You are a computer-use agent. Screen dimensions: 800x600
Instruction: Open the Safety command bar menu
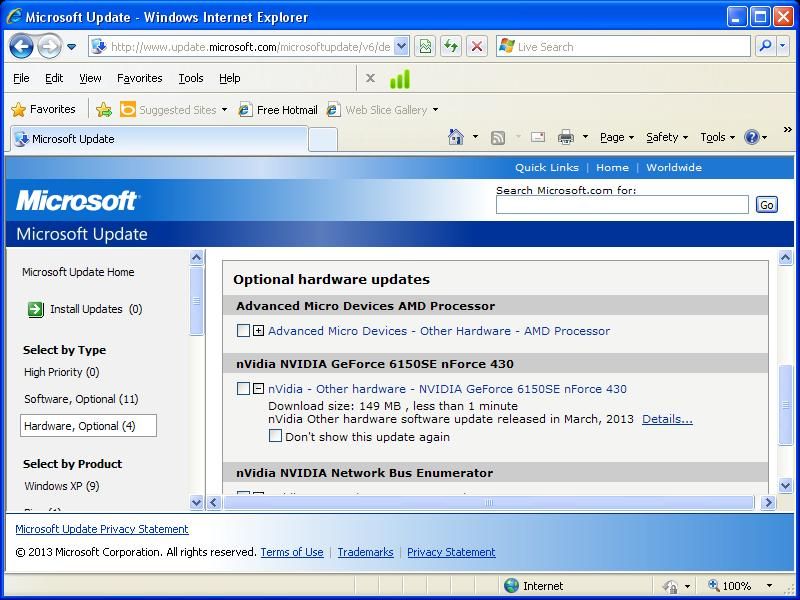(667, 137)
